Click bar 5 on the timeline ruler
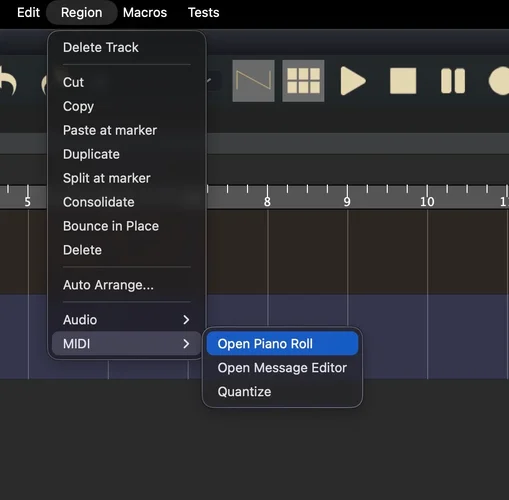The height and width of the screenshot is (500, 509). (28, 201)
